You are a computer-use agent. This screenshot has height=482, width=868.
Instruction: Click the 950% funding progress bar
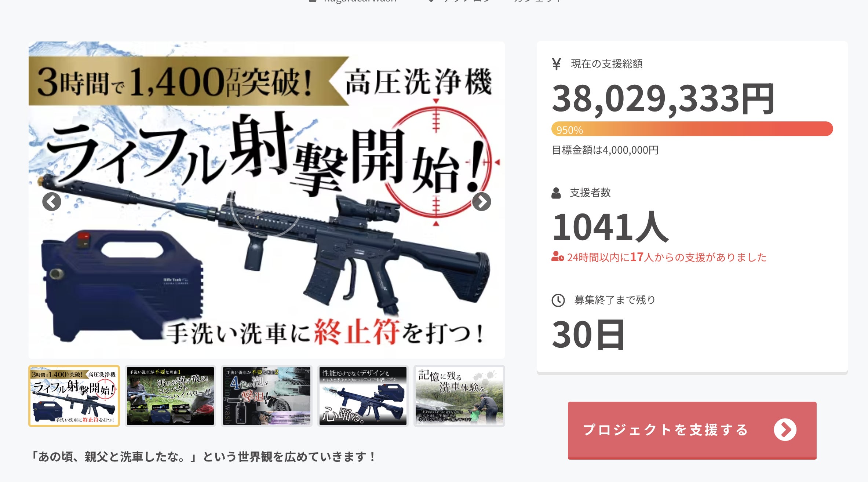(692, 129)
